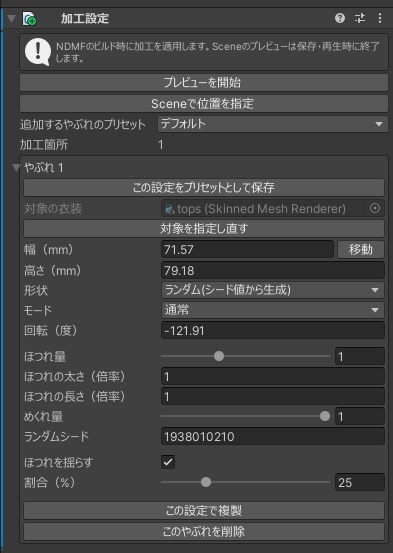Viewport: 393px width, 553px height.
Task: Click the 加工設定 component script icon
Action: click(x=29, y=18)
